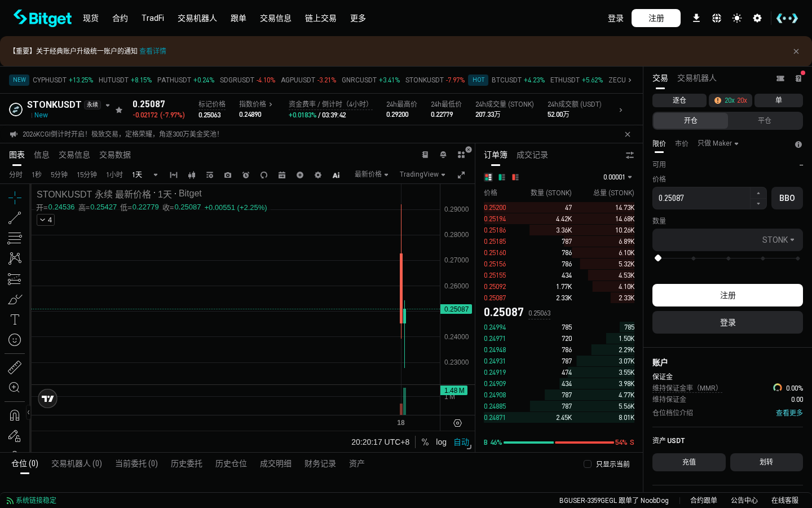
Task: Toggle the magnet snap mode
Action: 15,415
